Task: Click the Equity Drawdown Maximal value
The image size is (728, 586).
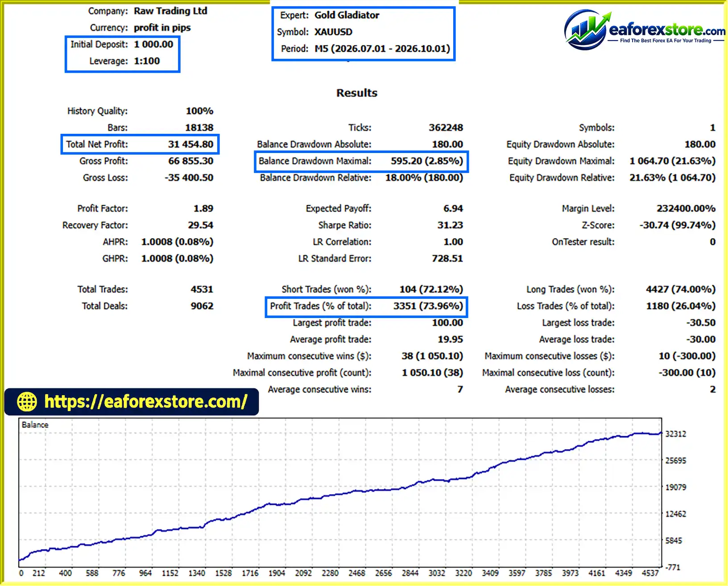Action: [x=672, y=161]
